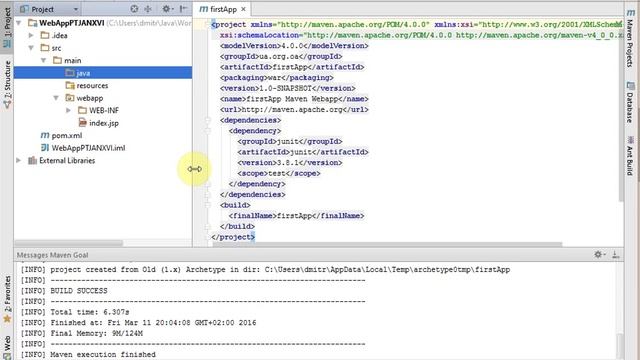Select the src folder

tap(56, 48)
